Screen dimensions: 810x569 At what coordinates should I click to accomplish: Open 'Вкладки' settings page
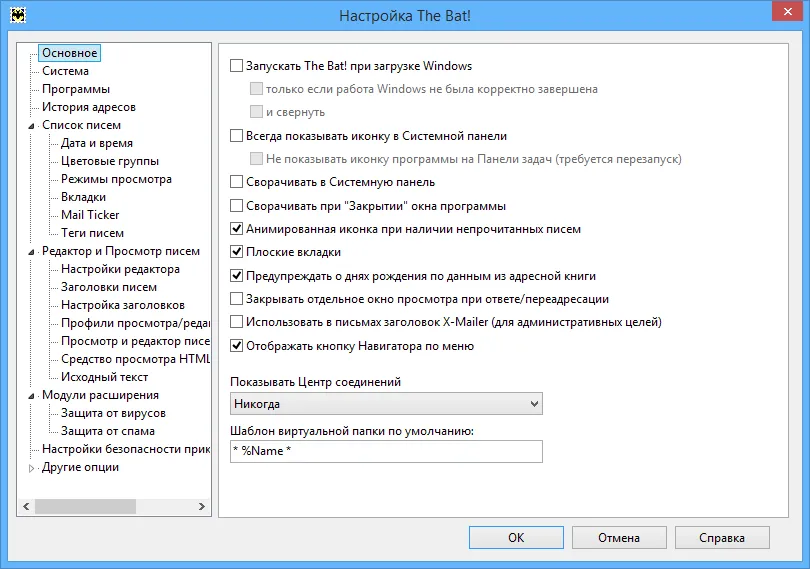tap(84, 197)
